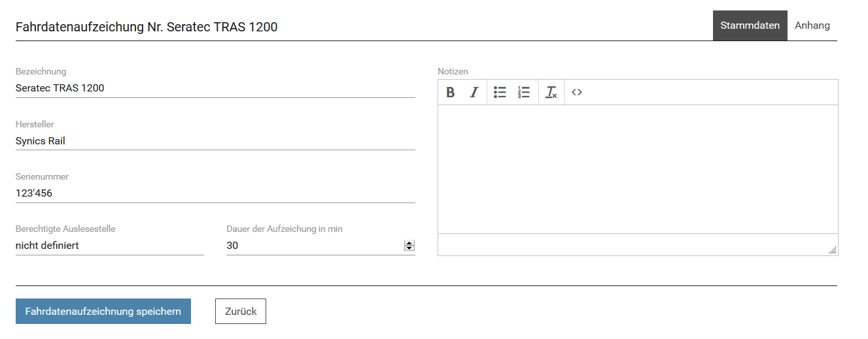This screenshot has width=868, height=339.
Task: Decrease Dauer der Aufzeichnung with down arrow
Action: 409,248
